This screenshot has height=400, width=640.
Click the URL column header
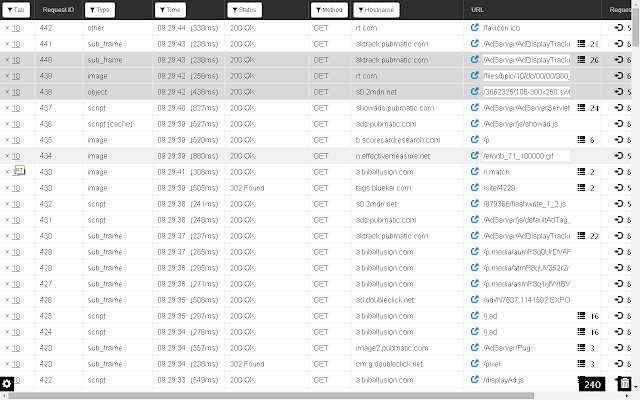pos(477,10)
